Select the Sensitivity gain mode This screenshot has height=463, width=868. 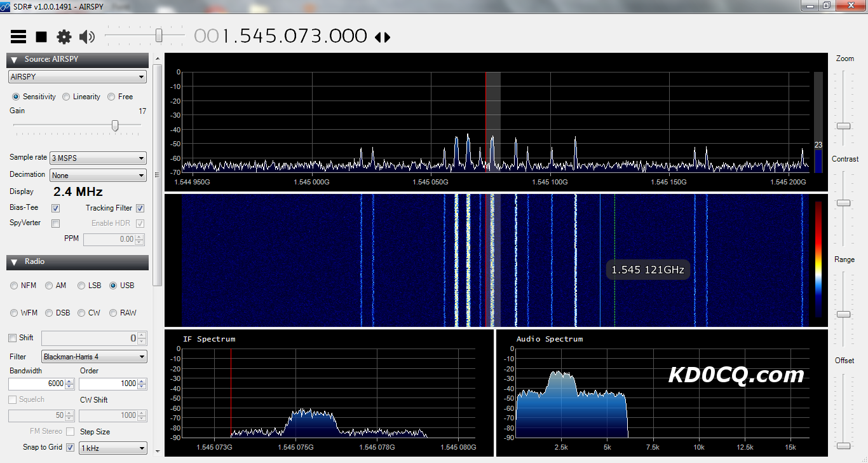pos(16,97)
